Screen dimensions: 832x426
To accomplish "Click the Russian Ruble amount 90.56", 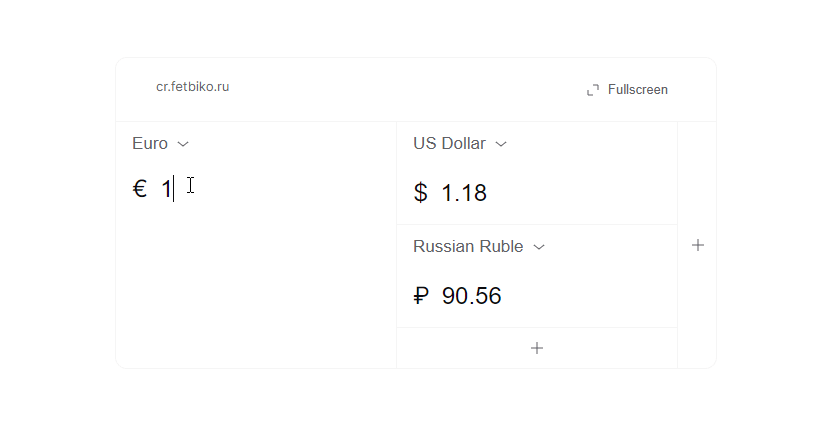I will tap(471, 296).
